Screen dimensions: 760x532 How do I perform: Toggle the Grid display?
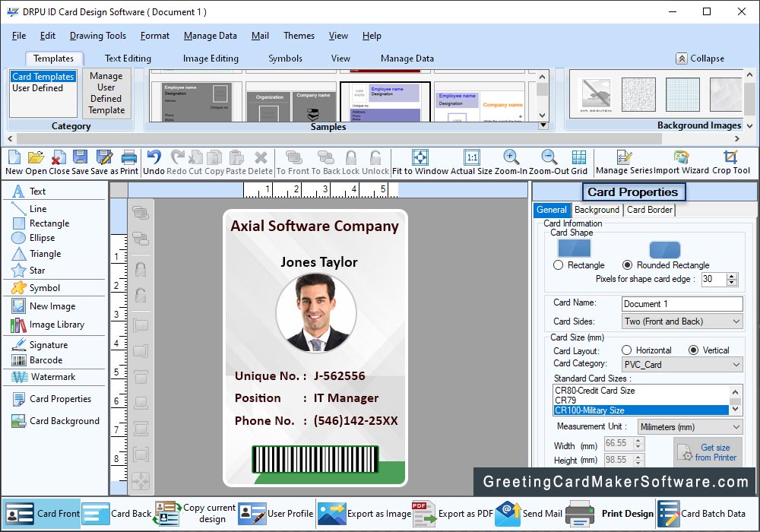click(578, 163)
